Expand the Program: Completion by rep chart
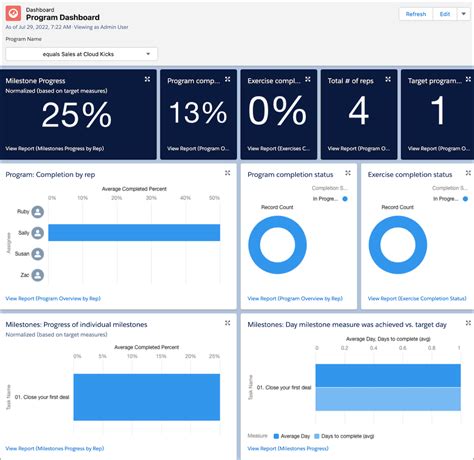The image size is (474, 460). pyautogui.click(x=228, y=173)
